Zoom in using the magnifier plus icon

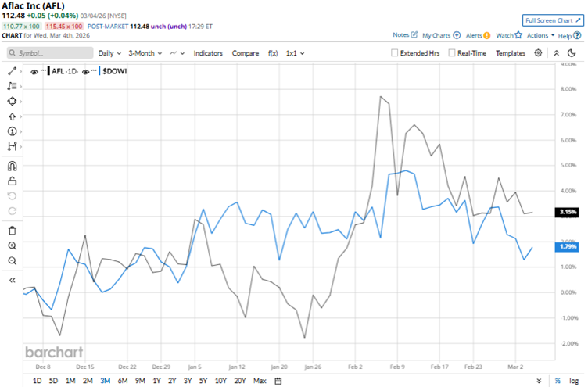[12, 245]
